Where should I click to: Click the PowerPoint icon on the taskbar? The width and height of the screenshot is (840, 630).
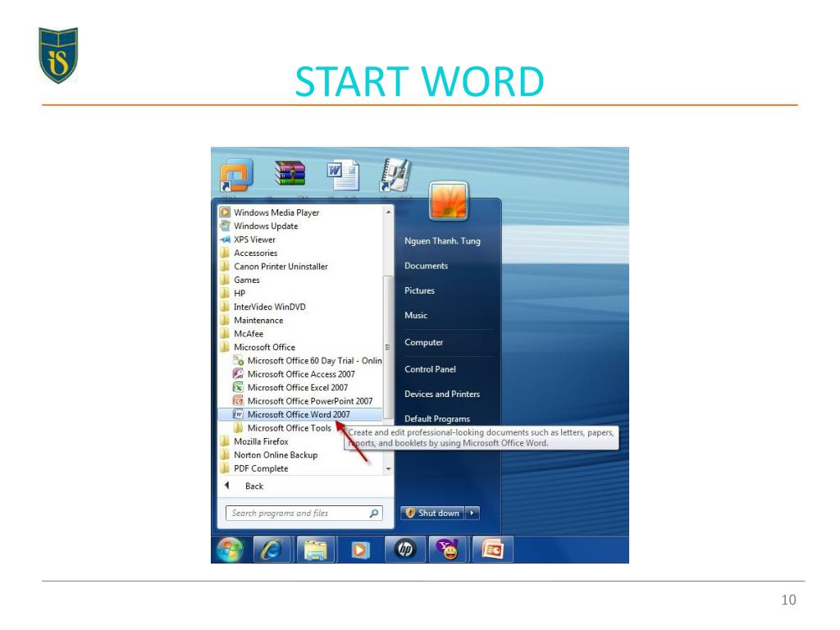(492, 550)
